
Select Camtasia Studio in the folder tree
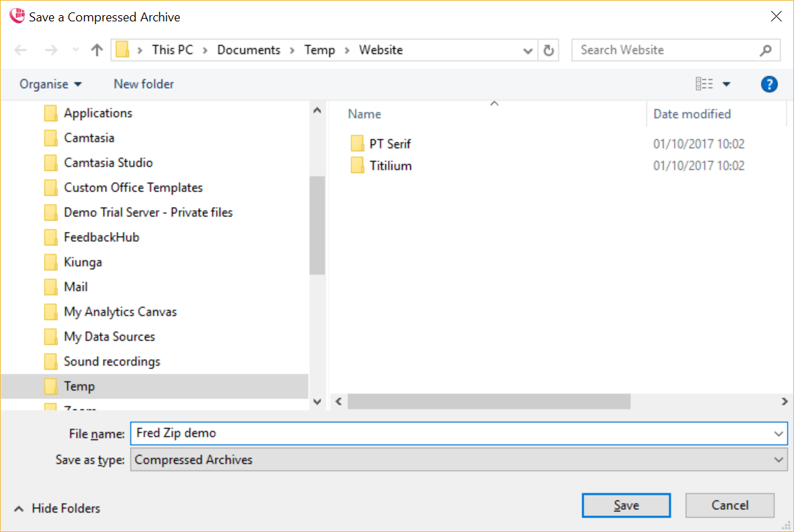coord(108,163)
